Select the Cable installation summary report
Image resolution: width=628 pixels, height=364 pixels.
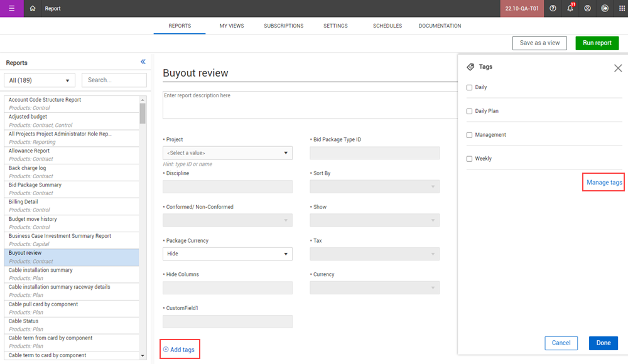(x=72, y=274)
